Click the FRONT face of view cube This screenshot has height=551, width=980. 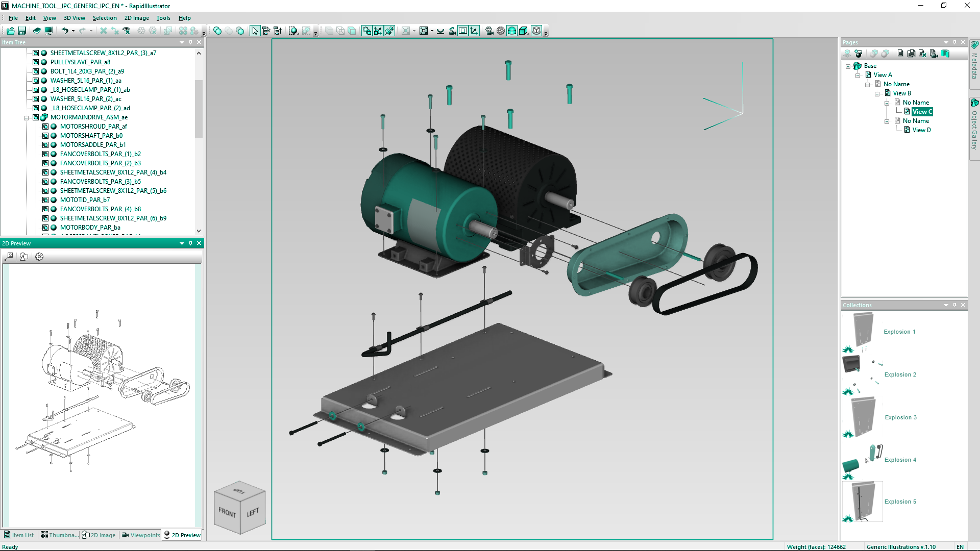tap(227, 512)
